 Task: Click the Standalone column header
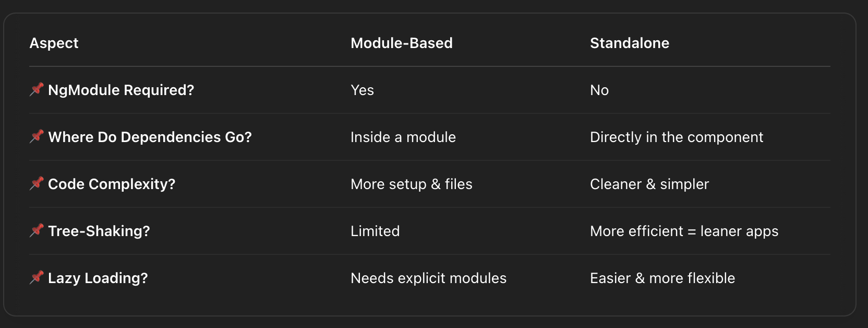(x=629, y=43)
